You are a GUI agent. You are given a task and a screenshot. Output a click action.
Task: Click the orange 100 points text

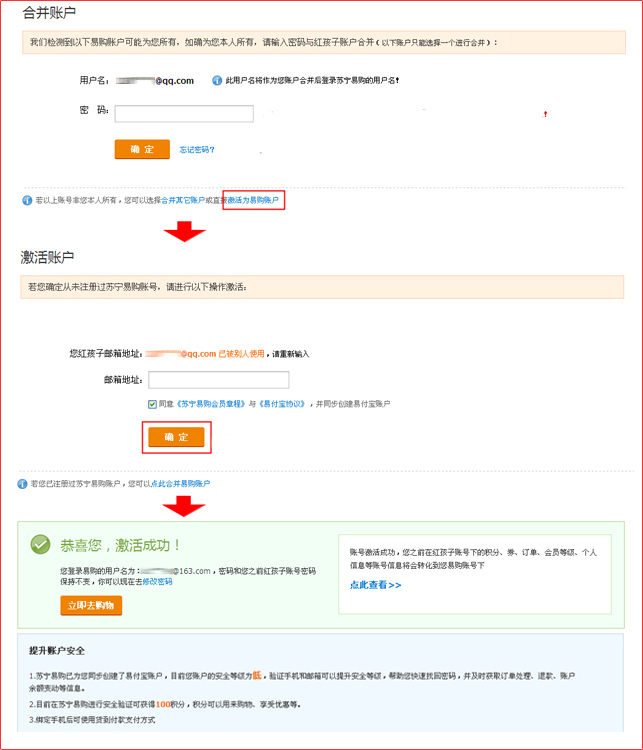pos(163,704)
